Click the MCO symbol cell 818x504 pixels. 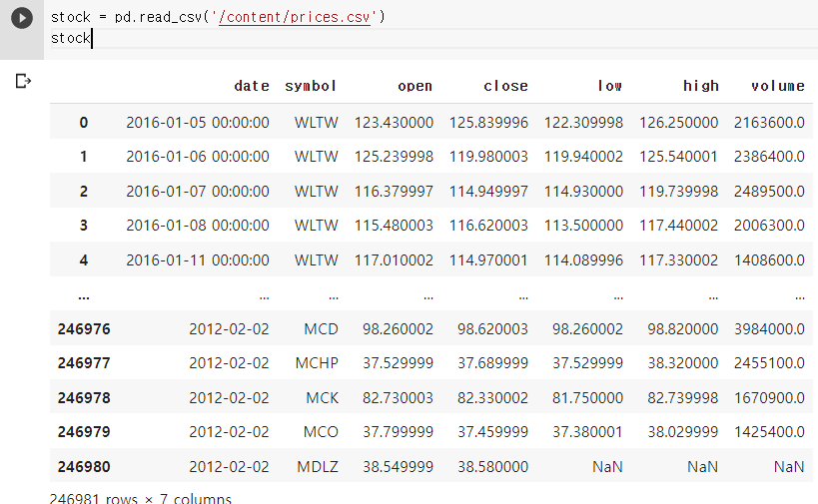pyautogui.click(x=321, y=431)
